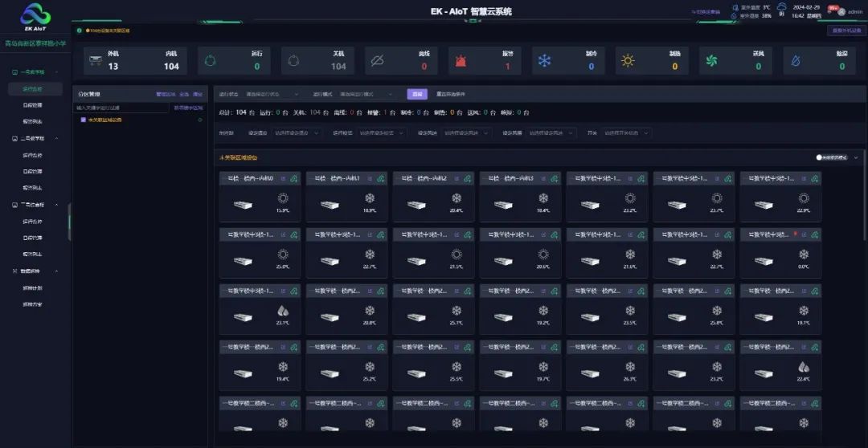The image size is (868, 448).
Task: Open the running mode filter dropdown
Action: (366, 94)
